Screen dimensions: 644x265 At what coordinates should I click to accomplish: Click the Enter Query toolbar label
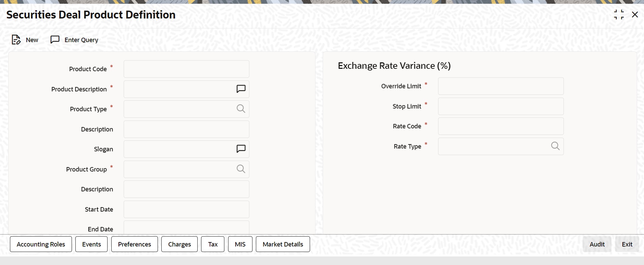[81, 40]
